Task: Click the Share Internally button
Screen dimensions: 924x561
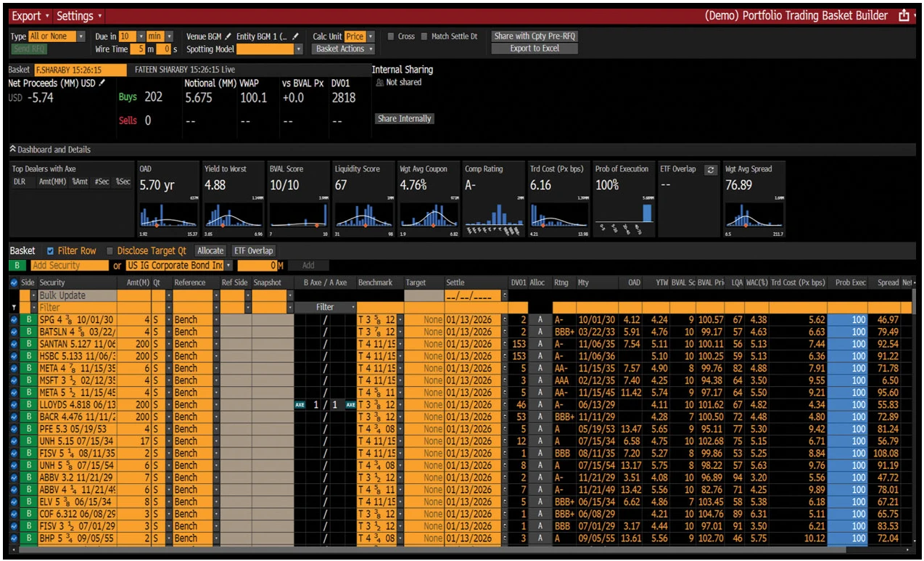Action: [404, 118]
